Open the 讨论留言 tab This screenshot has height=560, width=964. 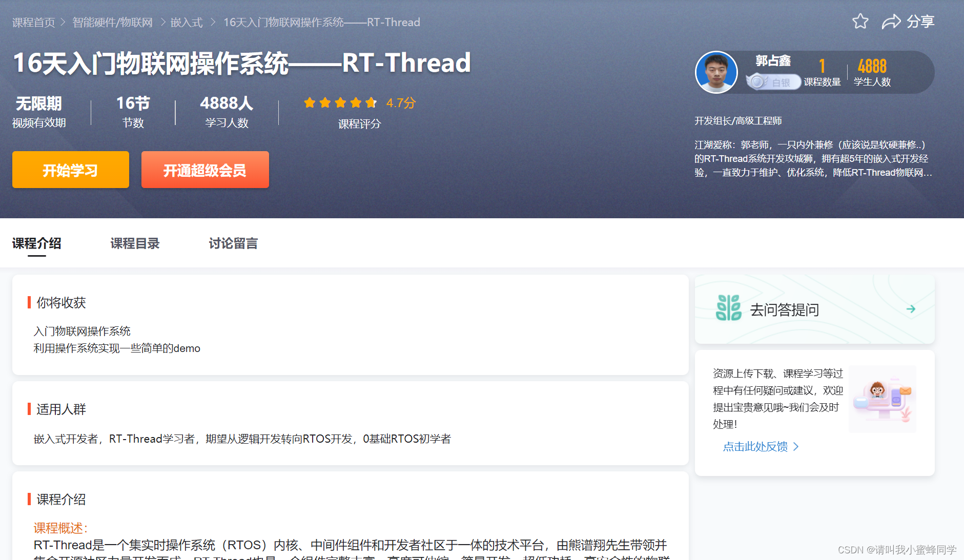[234, 243]
